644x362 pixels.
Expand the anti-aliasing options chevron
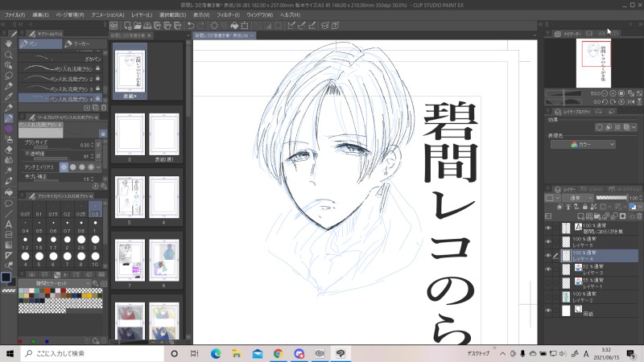98,167
